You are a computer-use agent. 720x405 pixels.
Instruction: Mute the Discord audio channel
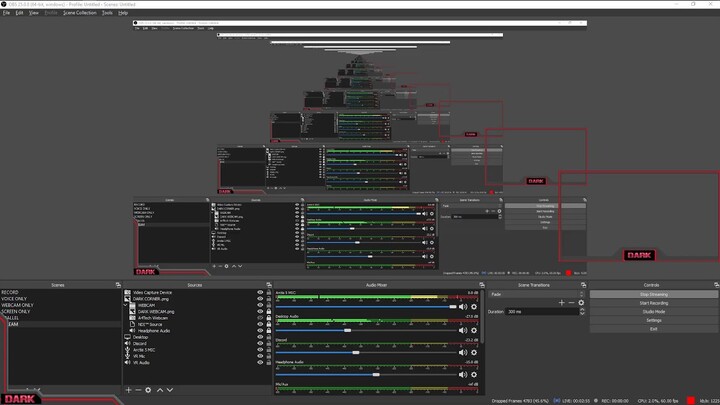tap(463, 352)
